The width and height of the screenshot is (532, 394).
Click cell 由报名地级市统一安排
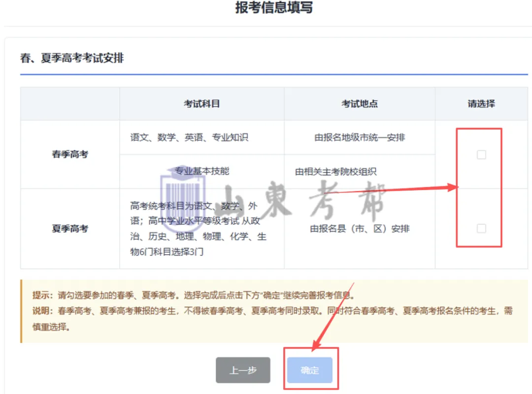(x=360, y=137)
